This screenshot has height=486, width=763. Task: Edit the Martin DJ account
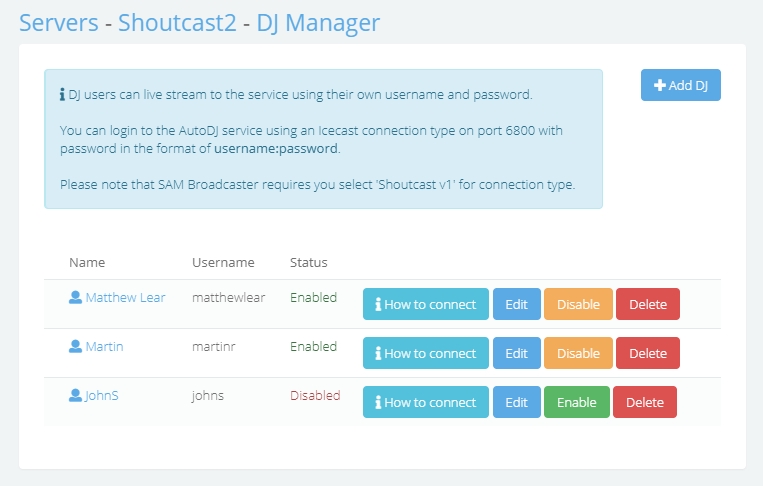tap(516, 353)
